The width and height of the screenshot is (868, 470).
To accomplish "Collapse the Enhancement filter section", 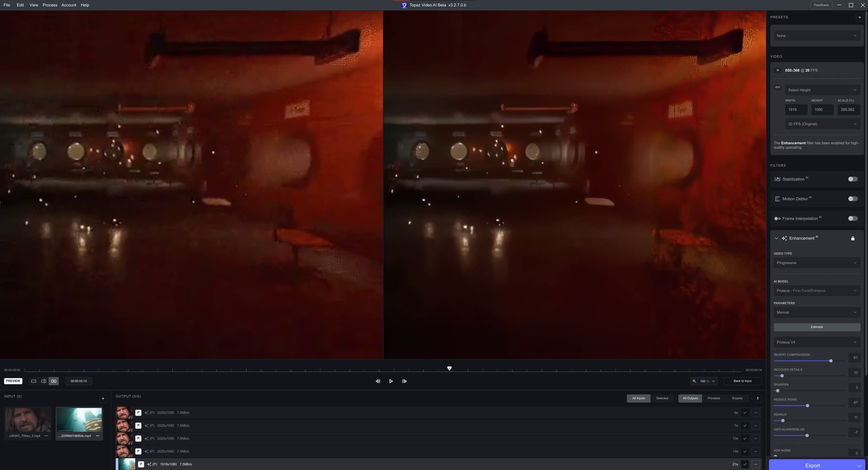I will point(776,238).
